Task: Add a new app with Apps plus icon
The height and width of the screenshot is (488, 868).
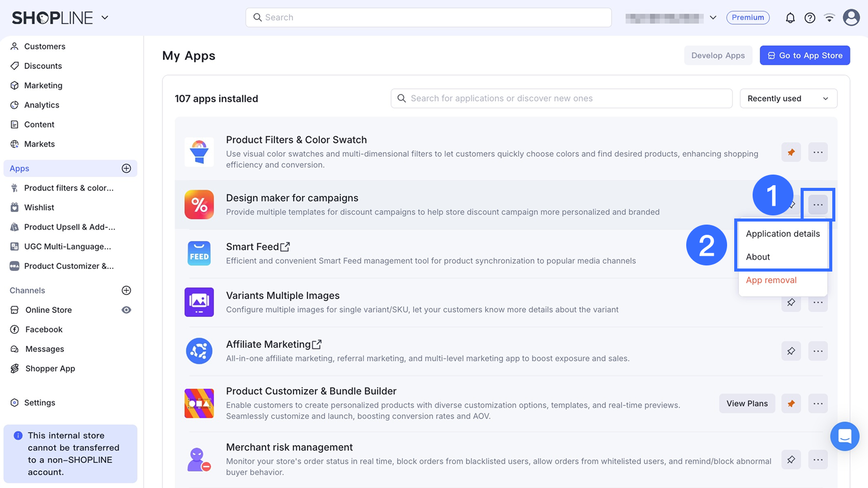Action: click(127, 168)
